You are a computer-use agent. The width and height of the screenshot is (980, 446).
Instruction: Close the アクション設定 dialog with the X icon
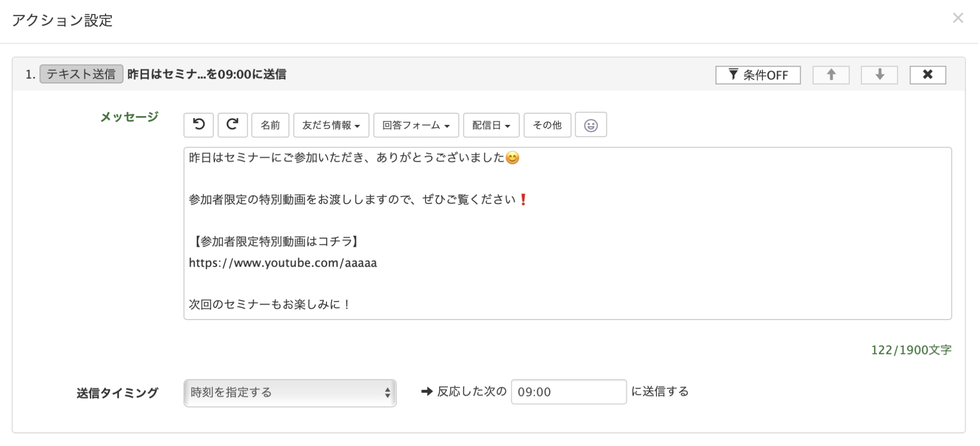(x=957, y=19)
